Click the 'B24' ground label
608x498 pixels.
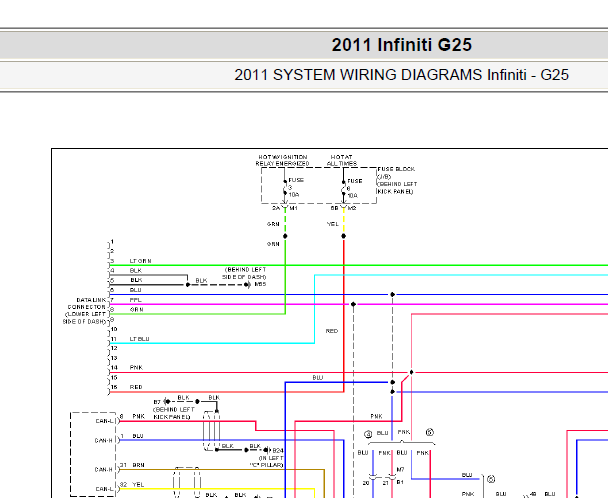(278, 450)
